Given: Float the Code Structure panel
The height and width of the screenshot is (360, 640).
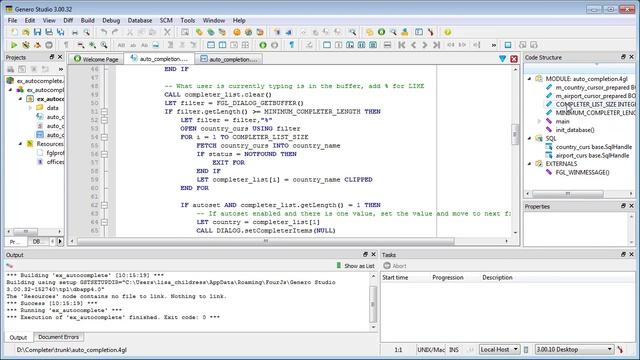Looking at the screenshot, I should point(623,57).
